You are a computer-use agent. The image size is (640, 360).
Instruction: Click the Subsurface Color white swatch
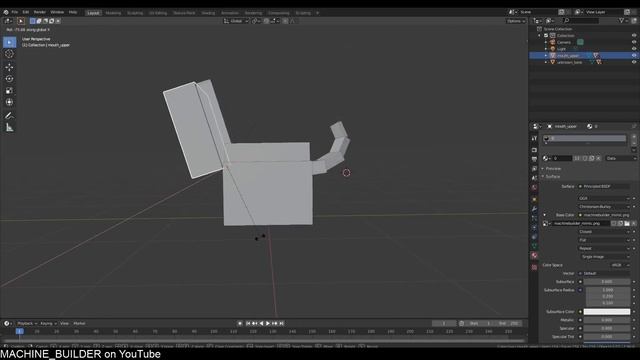(x=607, y=312)
